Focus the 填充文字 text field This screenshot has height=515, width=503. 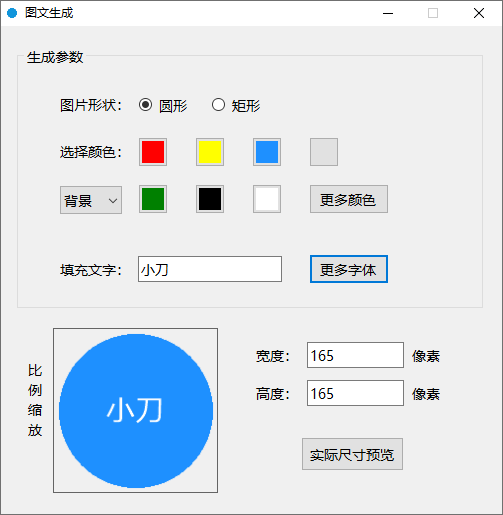(210, 269)
